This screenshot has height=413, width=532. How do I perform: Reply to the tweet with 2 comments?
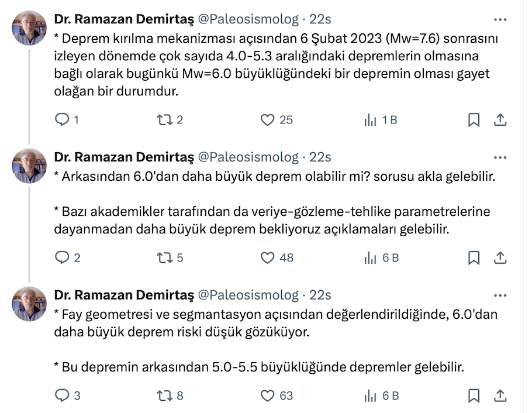tap(62, 258)
